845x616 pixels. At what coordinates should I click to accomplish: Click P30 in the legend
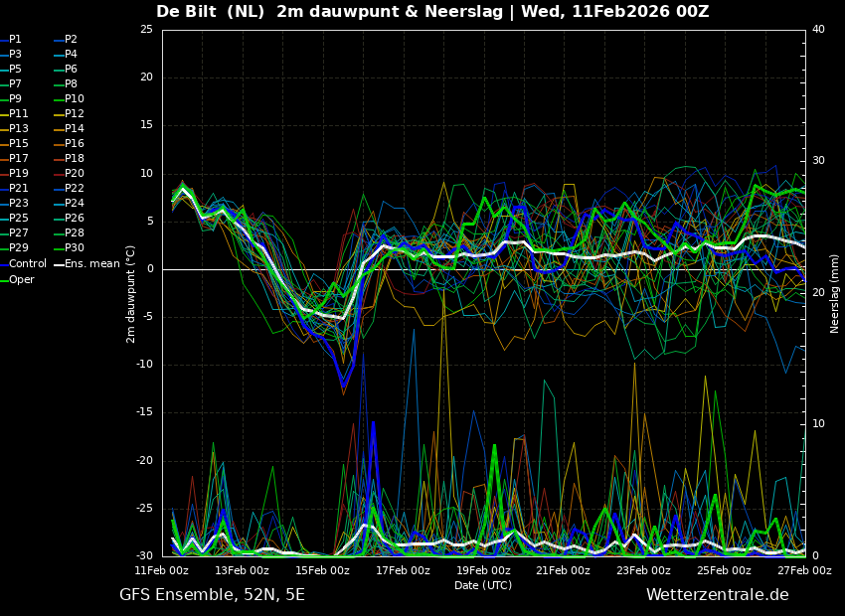[75, 247]
